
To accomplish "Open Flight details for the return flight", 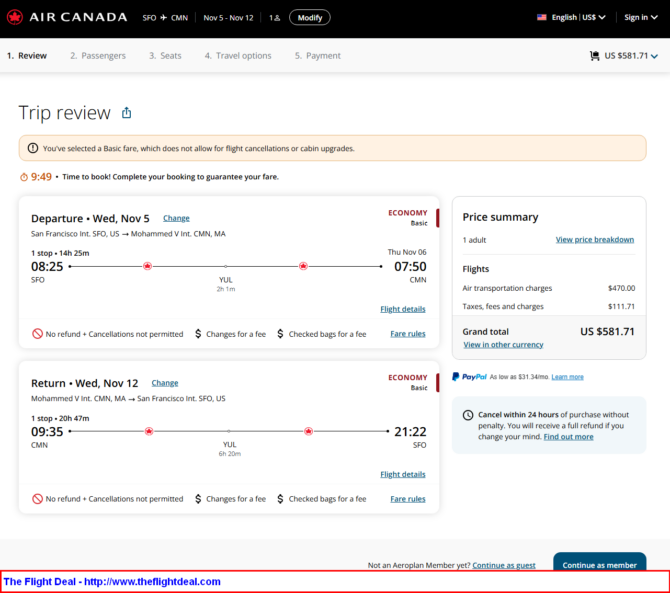I will pos(403,474).
